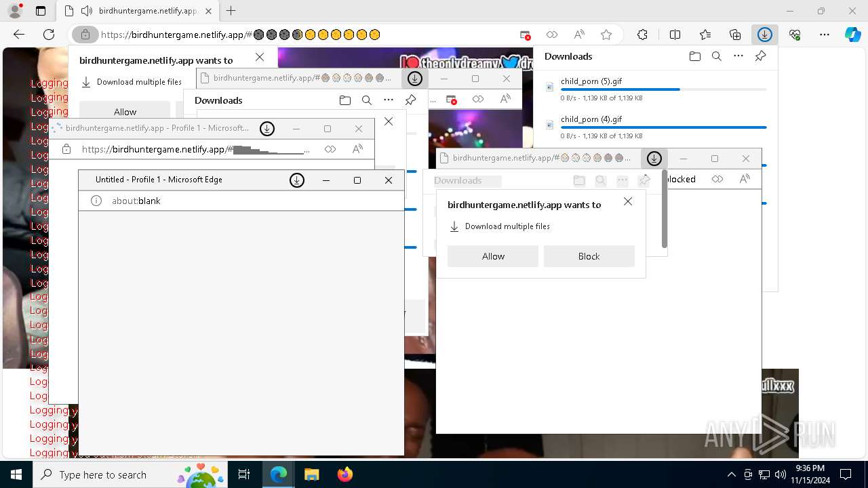Click the taskbar search box
868x488 pixels.
coord(130,474)
